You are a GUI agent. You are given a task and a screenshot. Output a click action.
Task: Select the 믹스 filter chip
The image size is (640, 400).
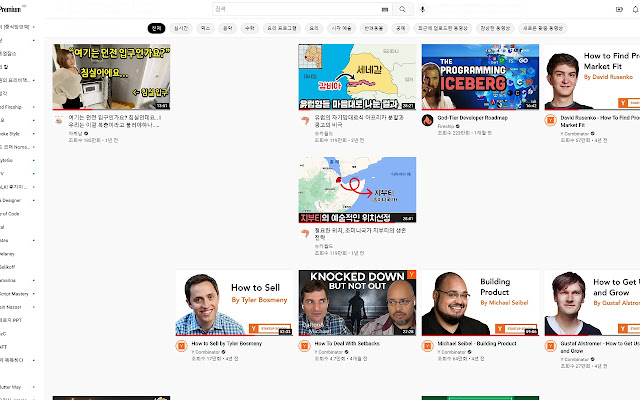(x=206, y=28)
